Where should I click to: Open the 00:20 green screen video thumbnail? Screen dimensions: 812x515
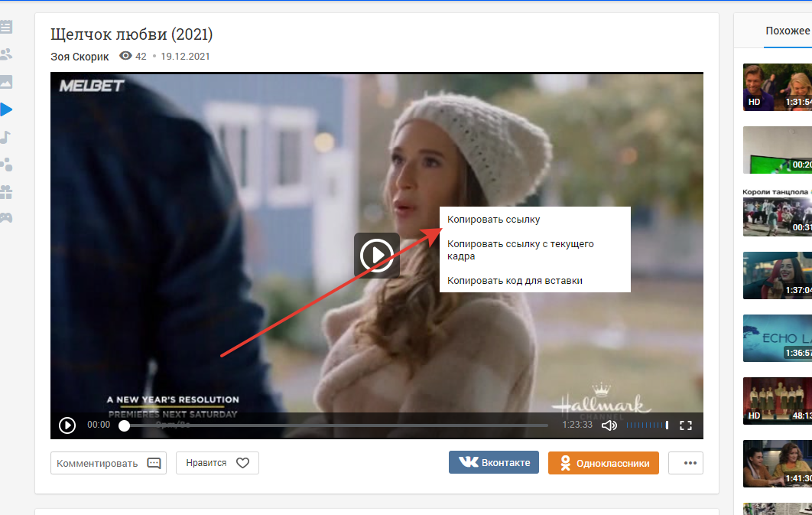click(x=778, y=150)
